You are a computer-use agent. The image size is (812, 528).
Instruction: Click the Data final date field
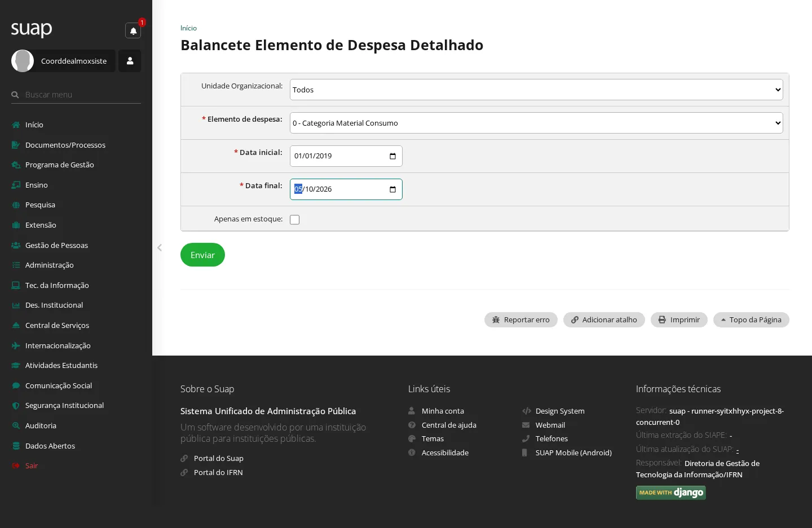[x=346, y=189]
